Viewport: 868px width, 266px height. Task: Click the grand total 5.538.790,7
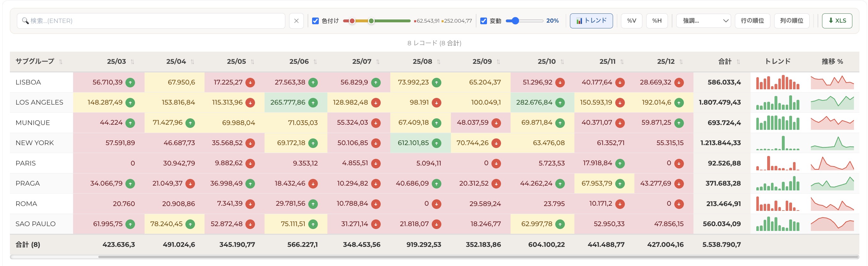tap(722, 245)
